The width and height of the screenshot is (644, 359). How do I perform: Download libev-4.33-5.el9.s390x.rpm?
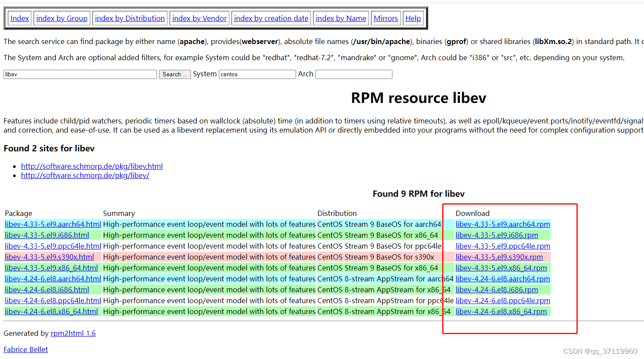tap(499, 257)
